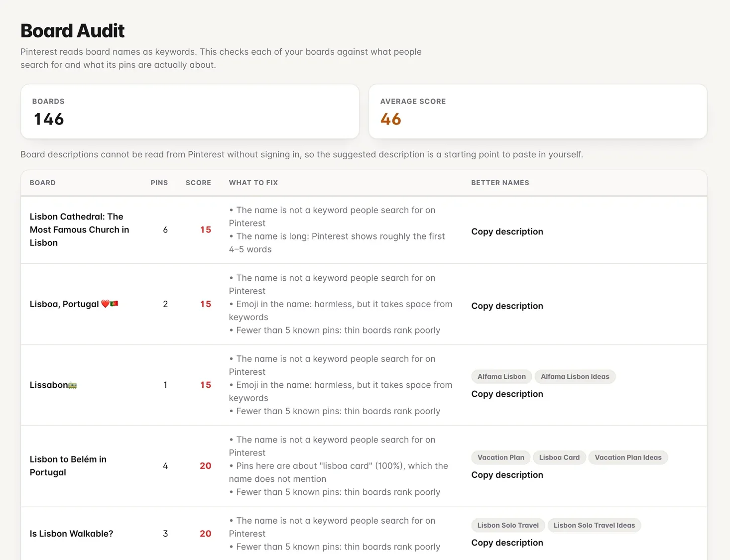Click the "Board descriptions cannot be read" notice
The height and width of the screenshot is (560, 730).
302,154
